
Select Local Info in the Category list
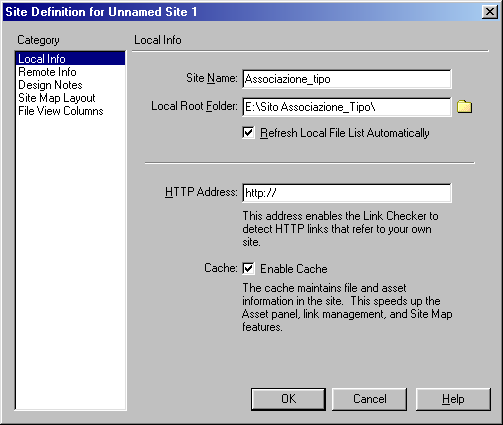[70, 59]
